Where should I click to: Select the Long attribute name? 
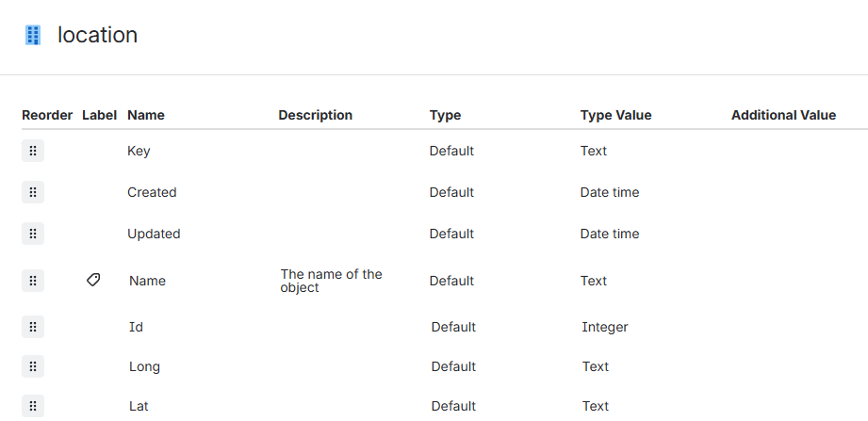144,366
